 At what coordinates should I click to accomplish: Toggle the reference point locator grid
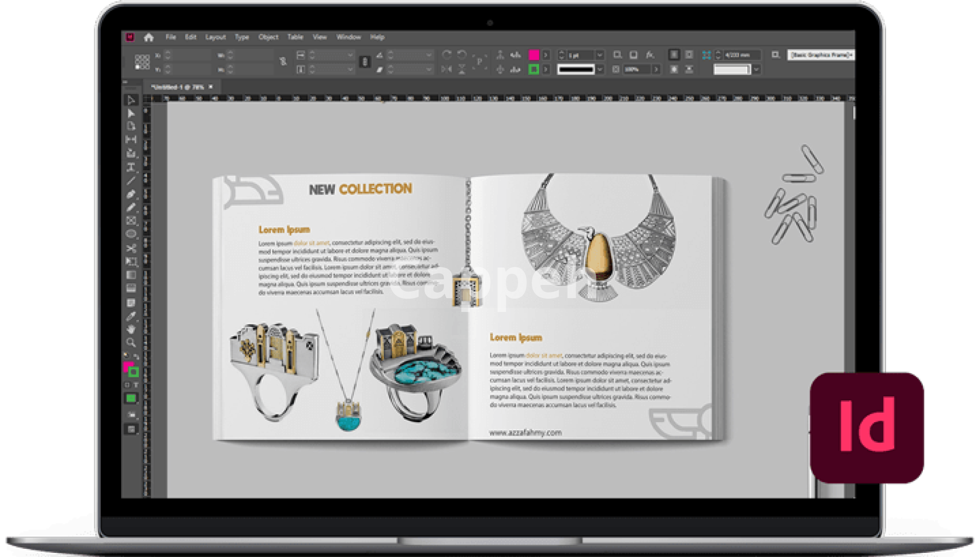142,62
